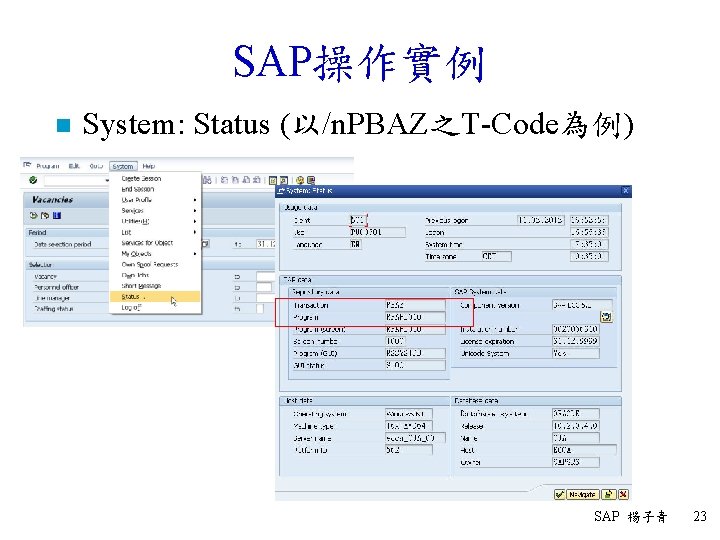Viewport: 720px width, 540px height.
Task: Close the System Status dialog with X
Action: 625,191
